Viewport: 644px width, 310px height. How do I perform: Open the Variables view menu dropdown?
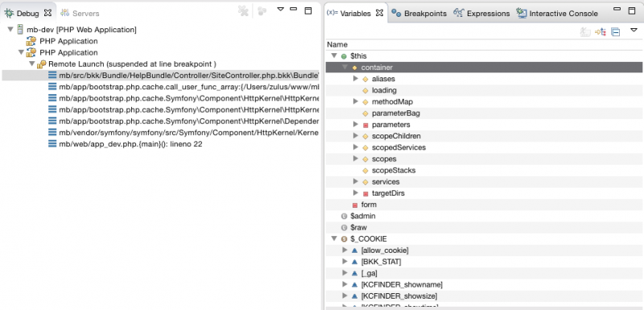[x=634, y=30]
